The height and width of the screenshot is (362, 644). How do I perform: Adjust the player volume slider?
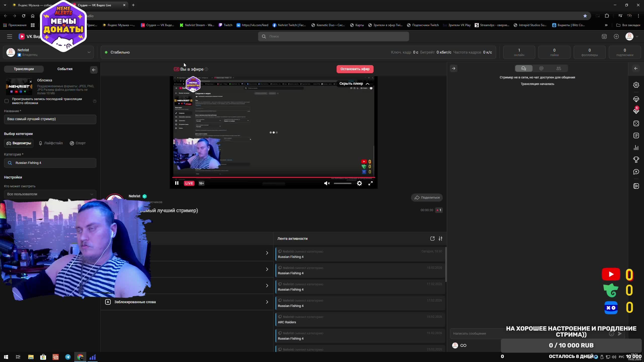coord(342,184)
